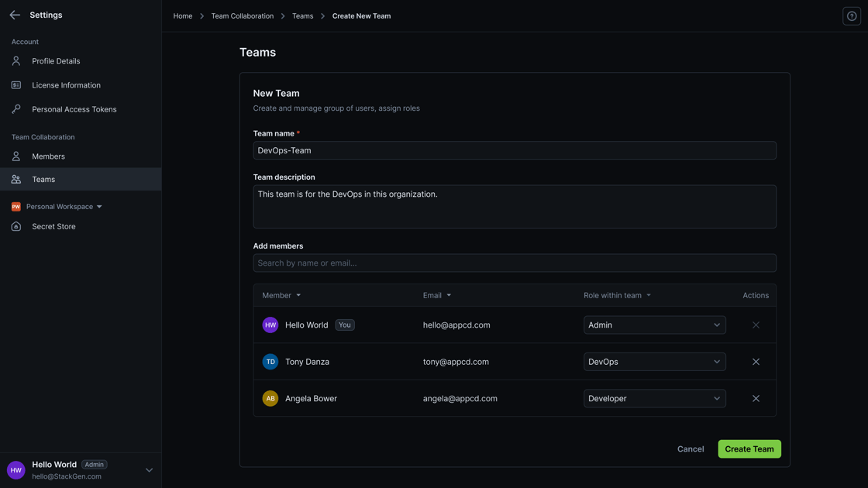Open the Profile Details section
The width and height of the screenshot is (868, 488).
[x=55, y=60]
